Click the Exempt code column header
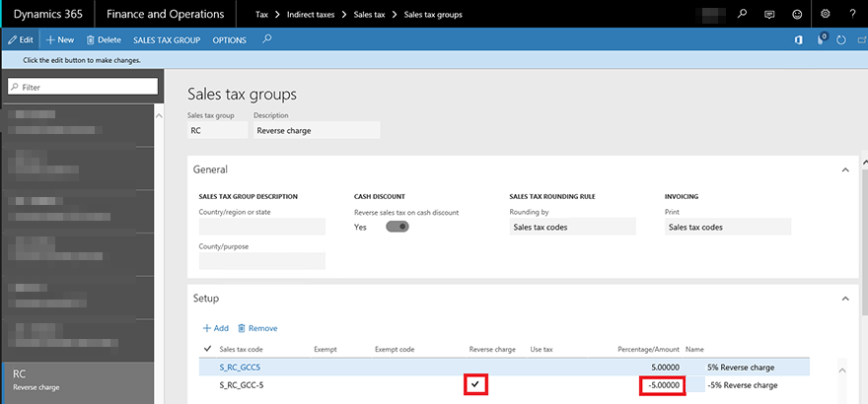Viewport: 868px width, 404px height. 395,349
